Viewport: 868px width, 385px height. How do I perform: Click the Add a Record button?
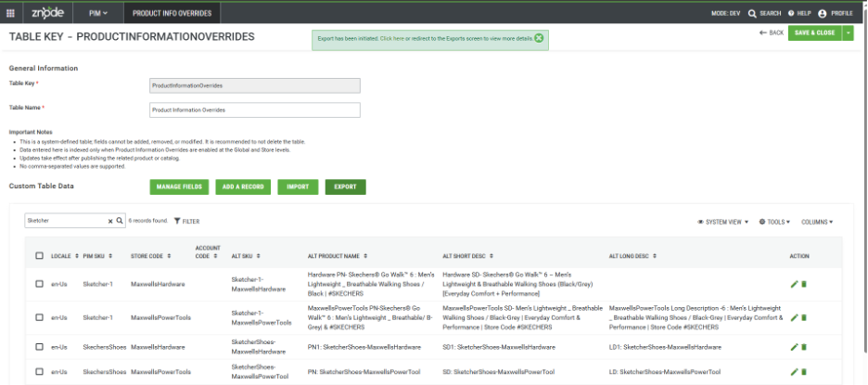243,186
